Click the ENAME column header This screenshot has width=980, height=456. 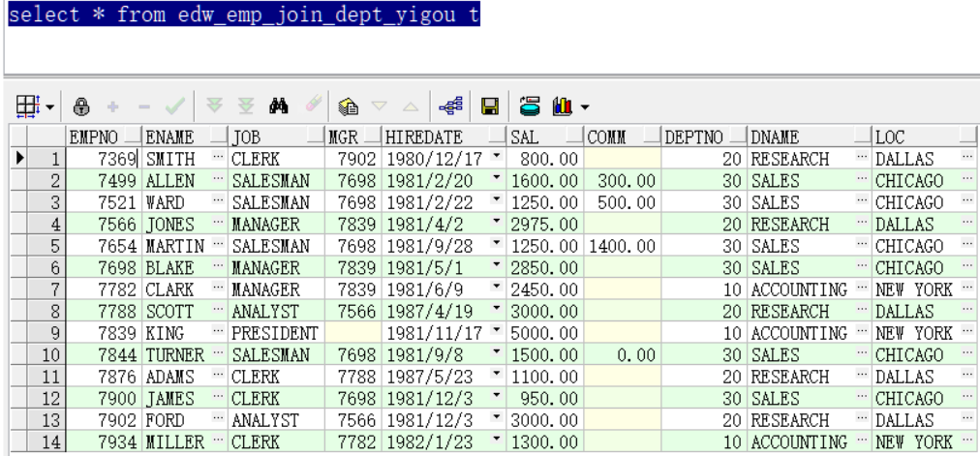point(186,137)
